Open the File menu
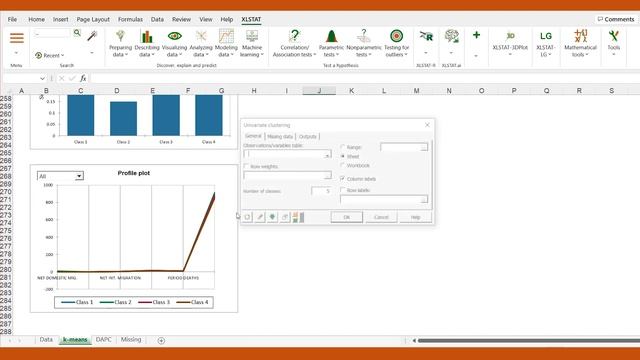Image resolution: width=640 pixels, height=360 pixels. coord(12,19)
